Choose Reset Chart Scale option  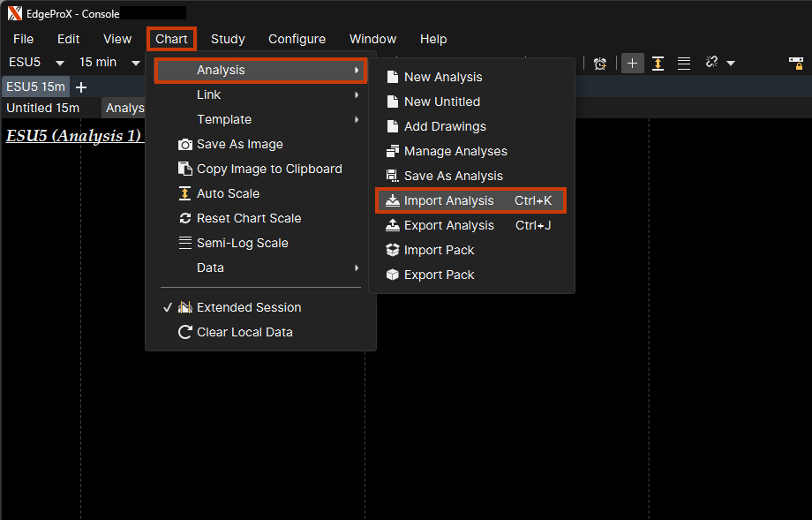[249, 218]
